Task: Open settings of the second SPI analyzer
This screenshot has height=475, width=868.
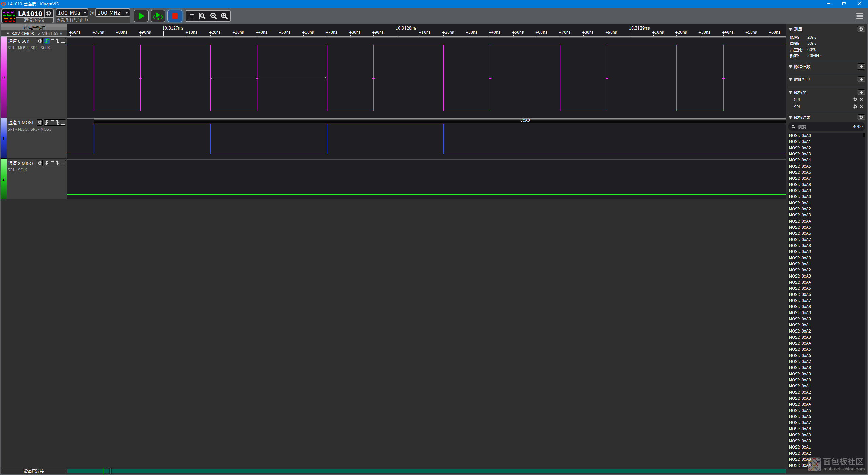Action: [855, 107]
